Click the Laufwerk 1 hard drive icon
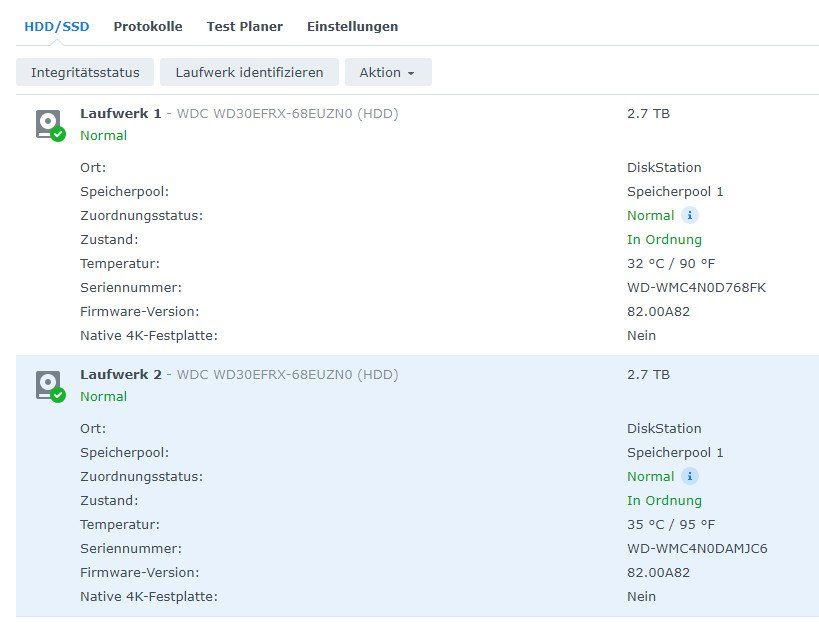Image resolution: width=819 pixels, height=631 pixels. 50,125
